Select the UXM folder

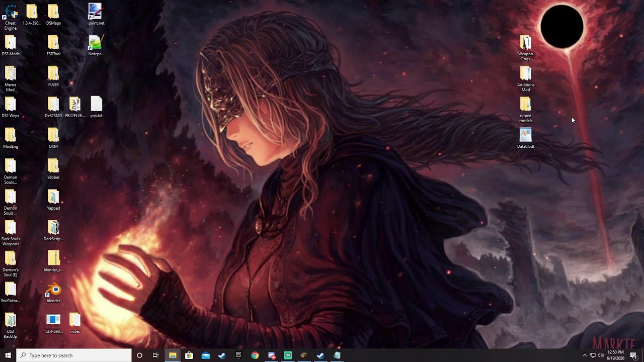(53, 138)
